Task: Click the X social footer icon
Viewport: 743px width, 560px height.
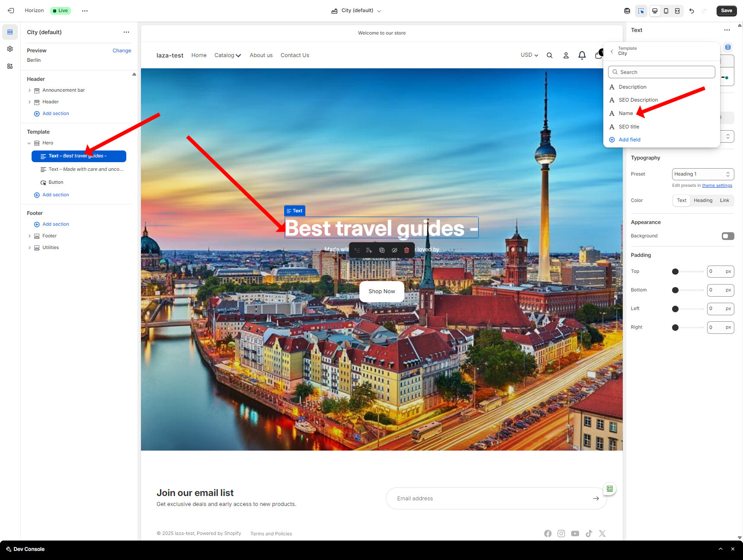Action: pyautogui.click(x=602, y=534)
